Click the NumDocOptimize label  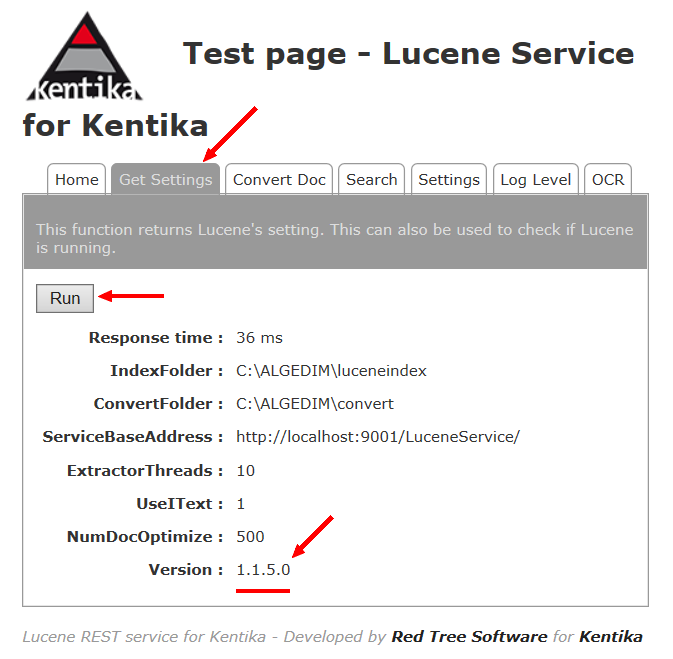coord(145,537)
